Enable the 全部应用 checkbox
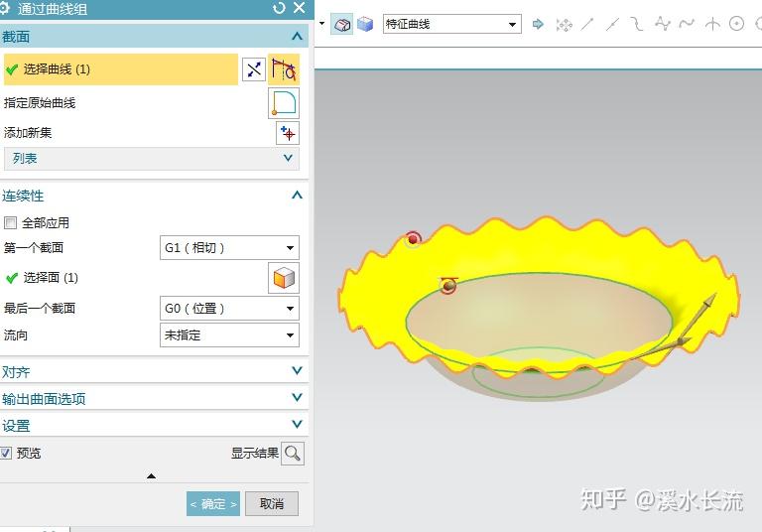Image resolution: width=762 pixels, height=532 pixels. (x=10, y=223)
